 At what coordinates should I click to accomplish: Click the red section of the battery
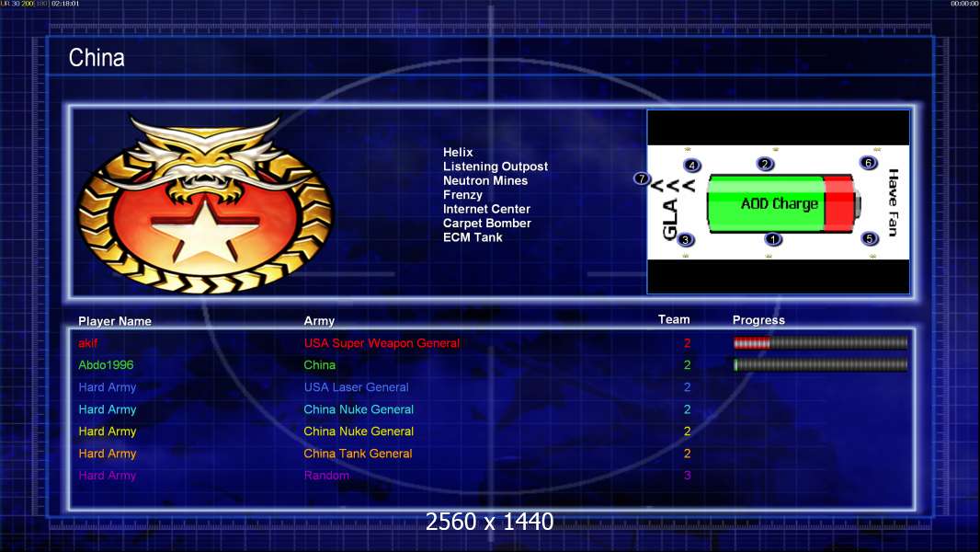[x=838, y=204]
